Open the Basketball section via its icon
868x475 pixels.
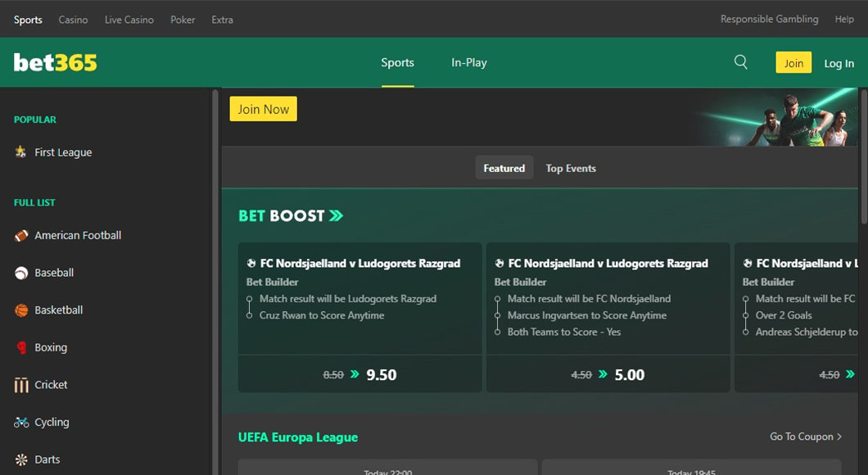coord(20,310)
